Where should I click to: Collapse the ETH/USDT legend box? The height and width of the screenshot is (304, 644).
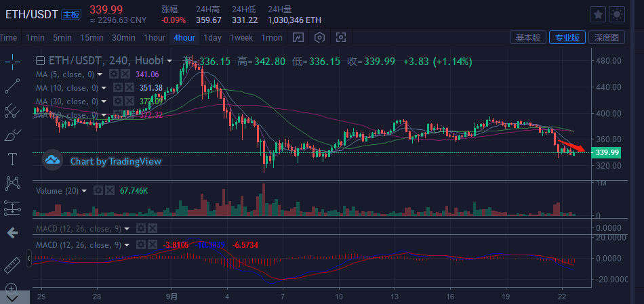(x=41, y=61)
